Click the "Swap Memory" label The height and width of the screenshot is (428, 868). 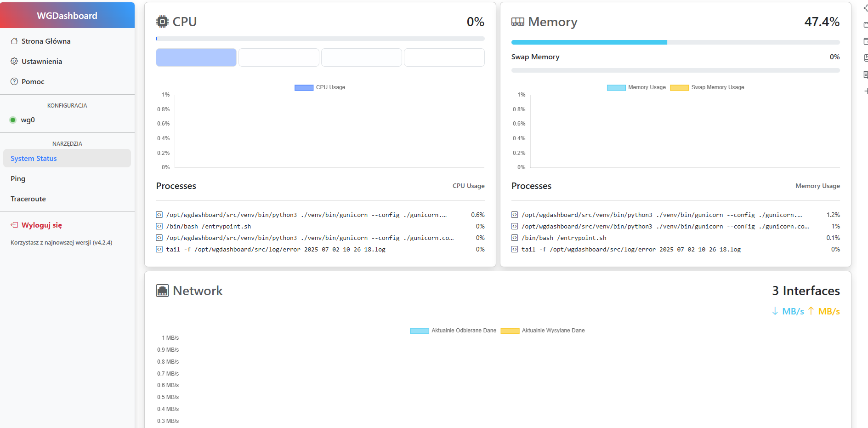pyautogui.click(x=535, y=57)
